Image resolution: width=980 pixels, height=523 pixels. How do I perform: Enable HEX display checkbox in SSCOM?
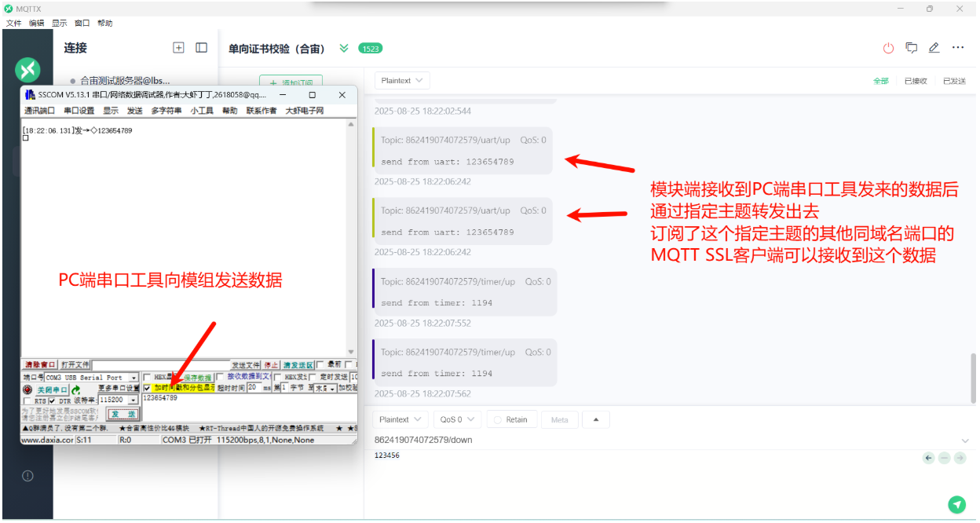click(x=147, y=378)
